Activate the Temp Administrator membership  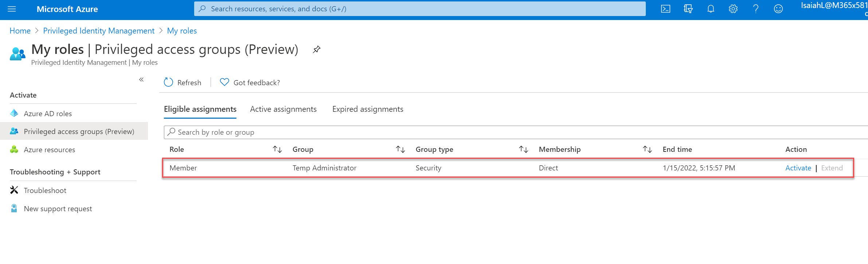tap(798, 168)
